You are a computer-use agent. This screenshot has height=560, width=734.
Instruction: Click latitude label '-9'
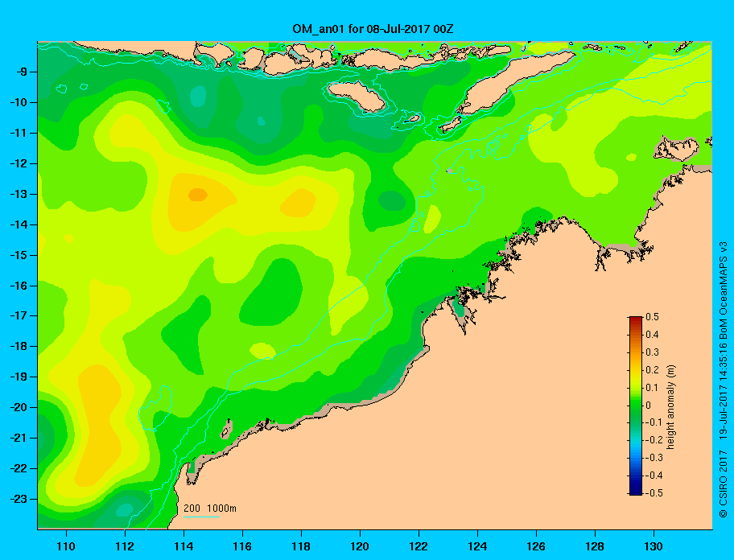click(21, 72)
